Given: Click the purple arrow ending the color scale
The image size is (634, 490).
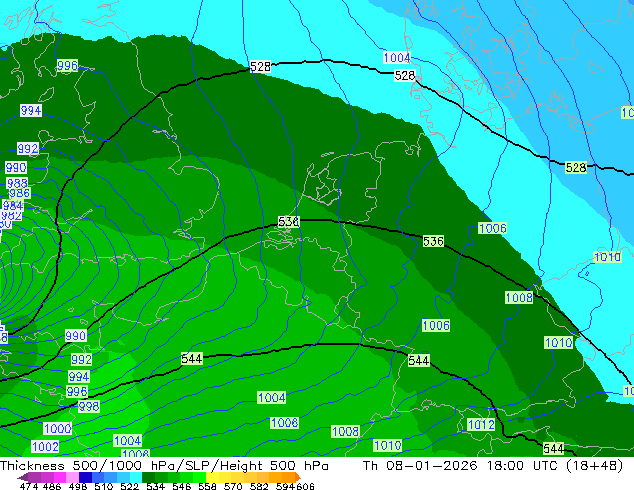Looking at the screenshot, I should tap(22, 477).
